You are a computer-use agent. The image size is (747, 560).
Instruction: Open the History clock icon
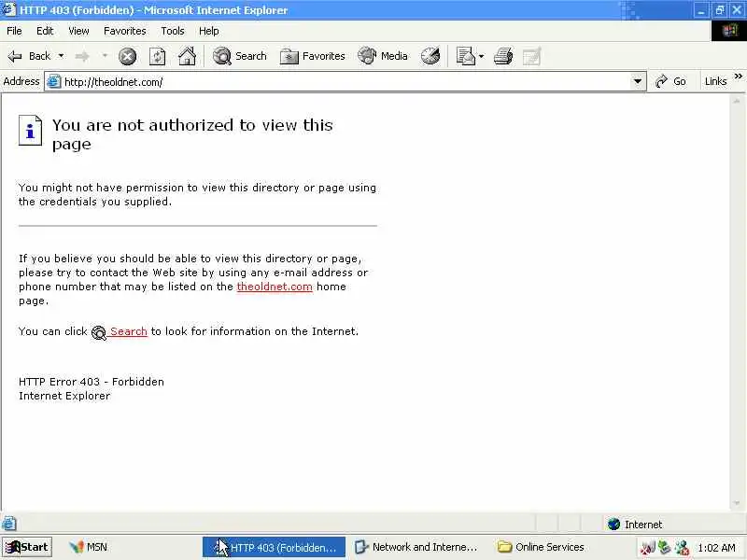[x=430, y=56]
